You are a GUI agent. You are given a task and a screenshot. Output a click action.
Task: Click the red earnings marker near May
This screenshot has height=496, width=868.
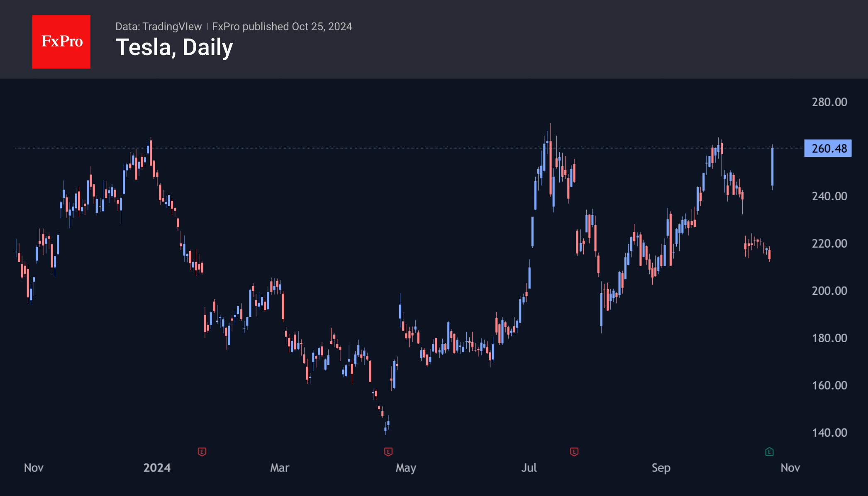[x=388, y=452]
